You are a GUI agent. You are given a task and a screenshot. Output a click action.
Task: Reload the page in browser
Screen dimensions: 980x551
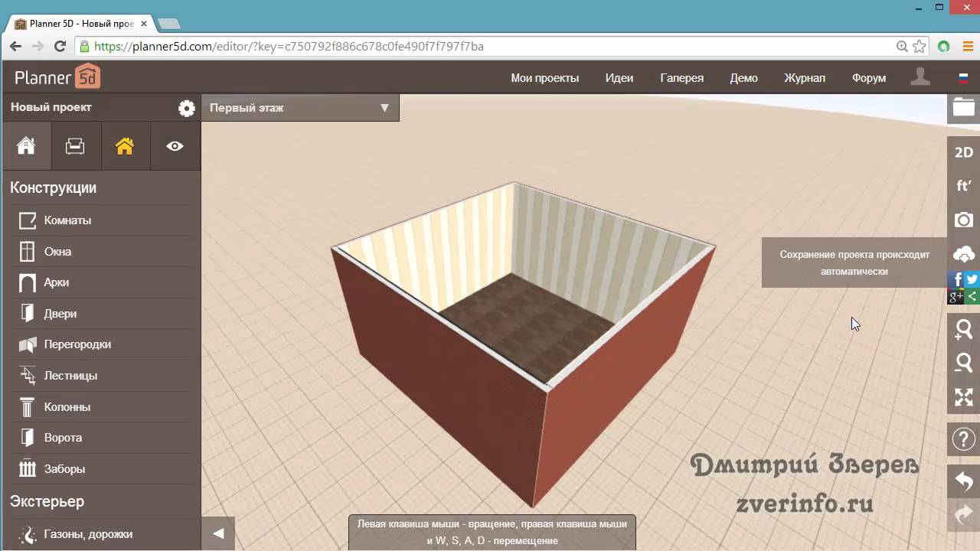point(60,47)
